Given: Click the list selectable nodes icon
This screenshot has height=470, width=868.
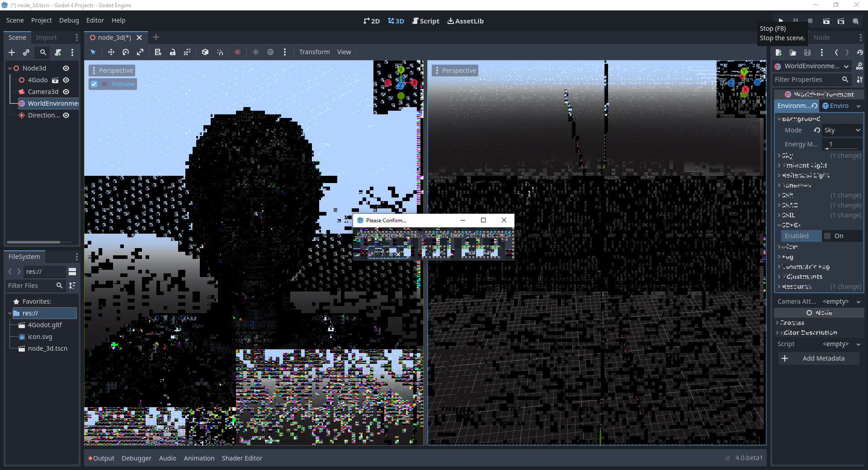Looking at the screenshot, I should [158, 52].
